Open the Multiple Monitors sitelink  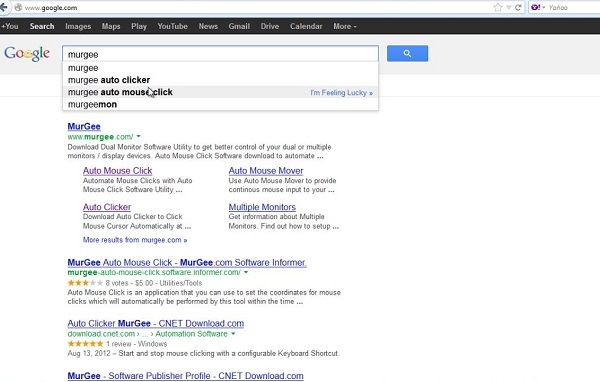pyautogui.click(x=262, y=207)
